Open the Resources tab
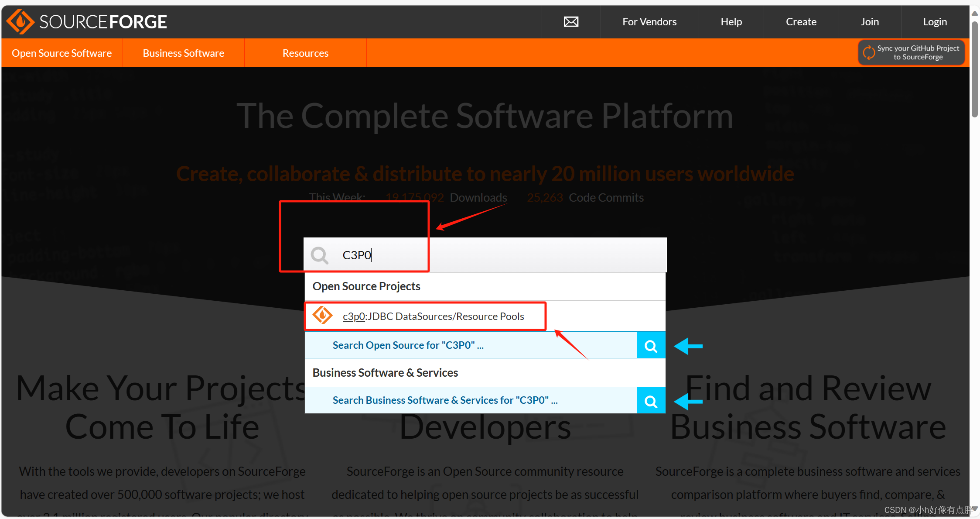The image size is (980, 519). click(305, 53)
